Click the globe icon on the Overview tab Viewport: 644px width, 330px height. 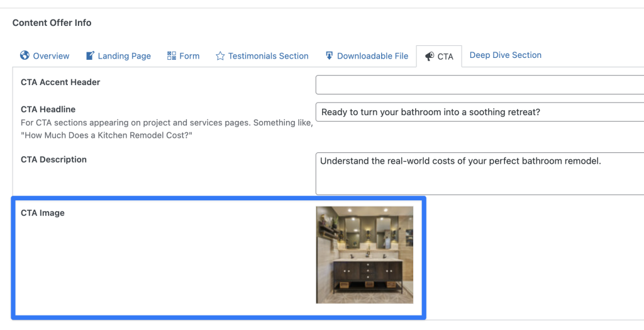tap(25, 55)
